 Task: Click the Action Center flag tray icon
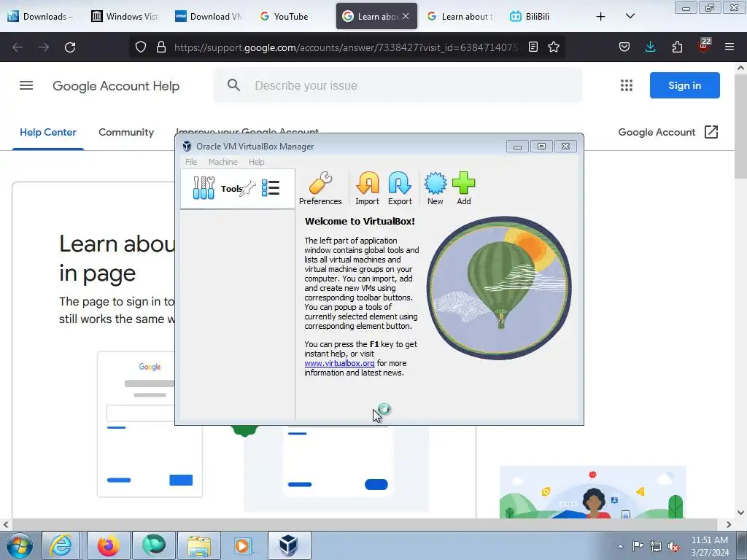pyautogui.click(x=638, y=545)
